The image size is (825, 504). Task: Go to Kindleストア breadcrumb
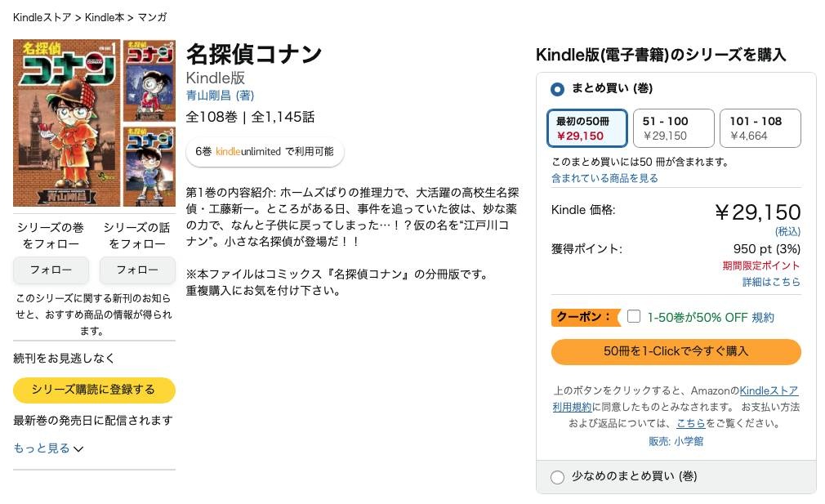[x=42, y=17]
